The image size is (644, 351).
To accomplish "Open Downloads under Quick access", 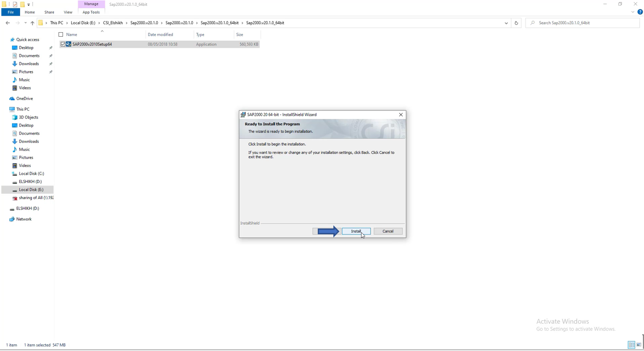I will [29, 64].
